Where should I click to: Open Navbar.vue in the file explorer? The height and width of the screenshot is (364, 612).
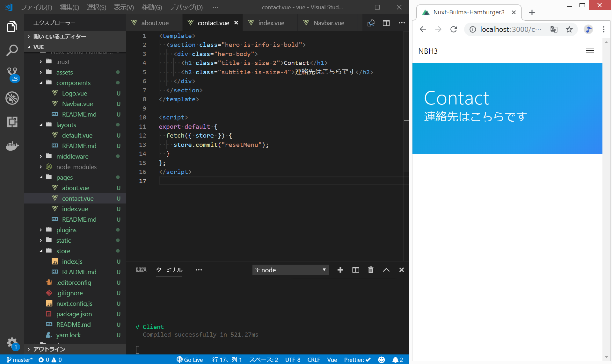pyautogui.click(x=77, y=104)
